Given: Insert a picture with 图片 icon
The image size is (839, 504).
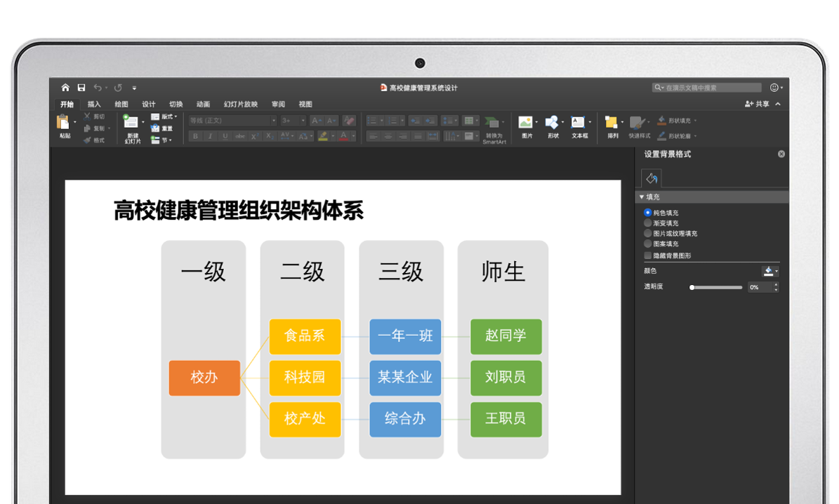Looking at the screenshot, I should 525,123.
